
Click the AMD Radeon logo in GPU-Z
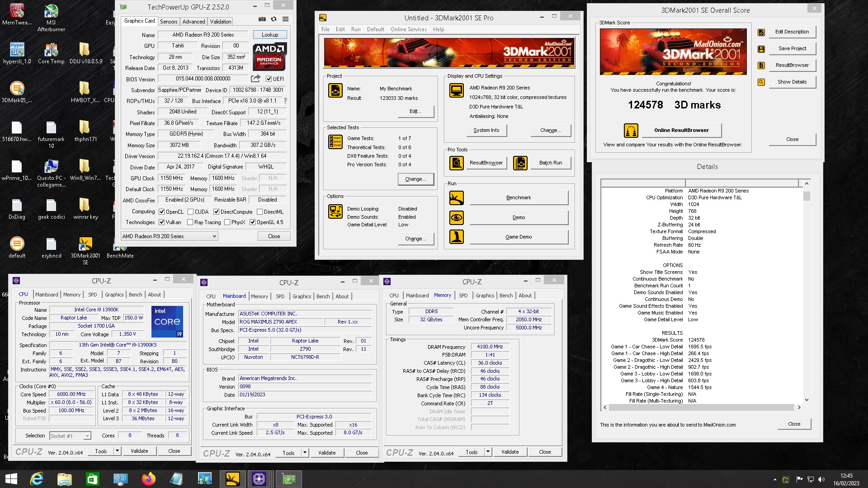tap(269, 57)
